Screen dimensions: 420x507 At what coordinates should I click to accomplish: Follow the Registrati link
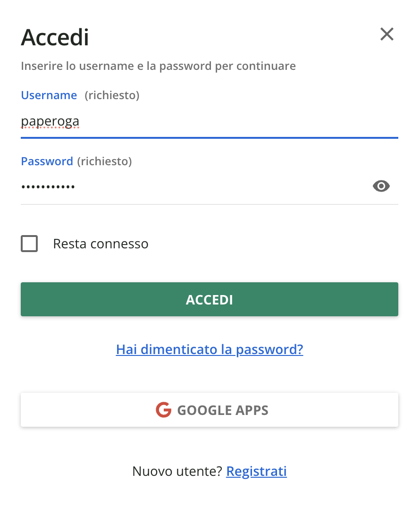256,471
